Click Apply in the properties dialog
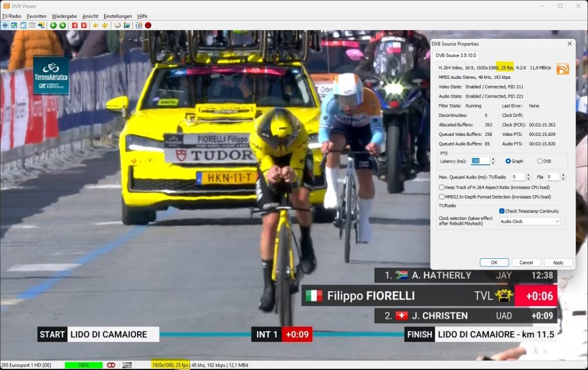 pyautogui.click(x=558, y=262)
